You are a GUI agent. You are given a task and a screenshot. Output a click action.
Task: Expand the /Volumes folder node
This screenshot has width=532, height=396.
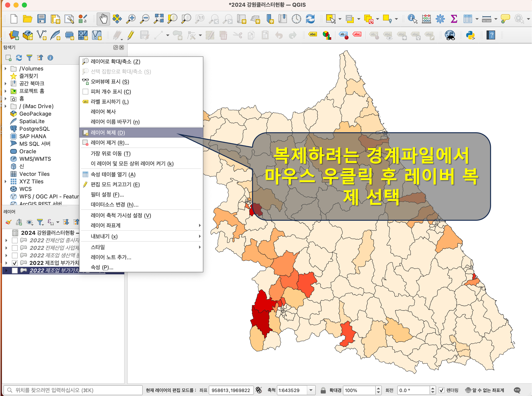pyautogui.click(x=6, y=69)
